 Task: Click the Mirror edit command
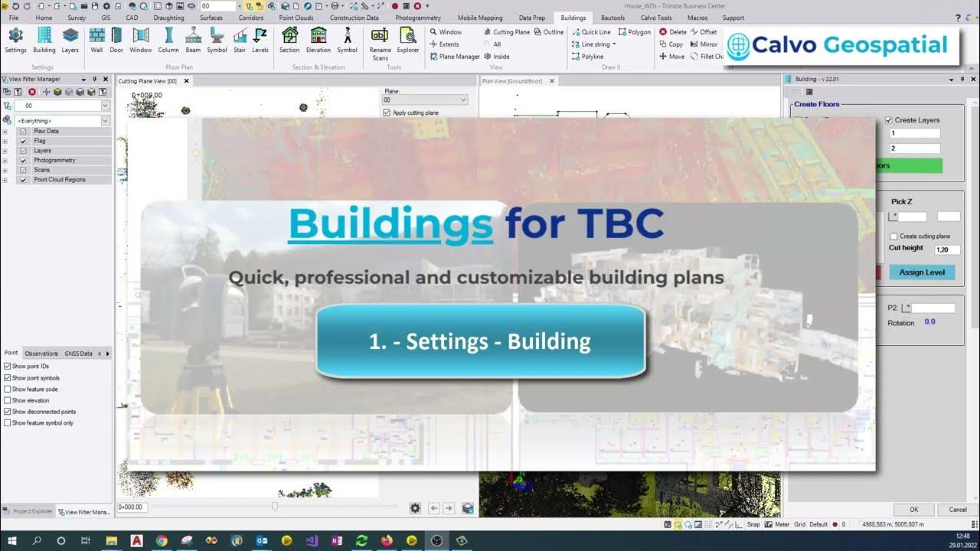(704, 44)
